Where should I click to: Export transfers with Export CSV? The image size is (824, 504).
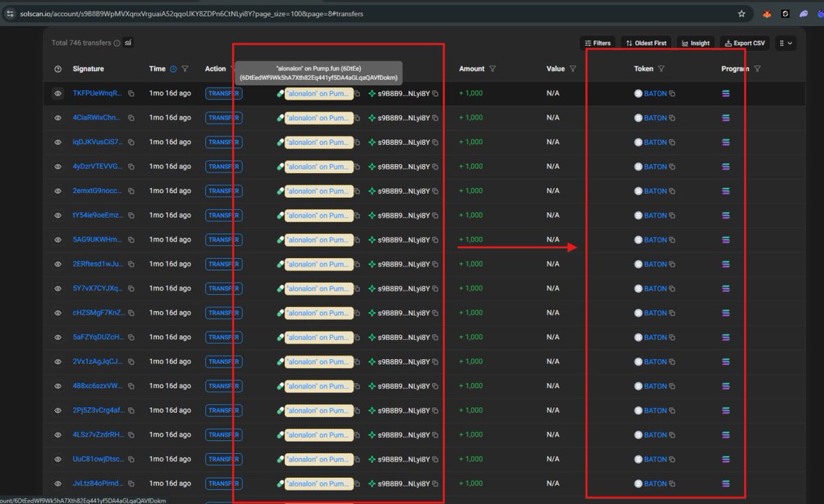tap(745, 43)
